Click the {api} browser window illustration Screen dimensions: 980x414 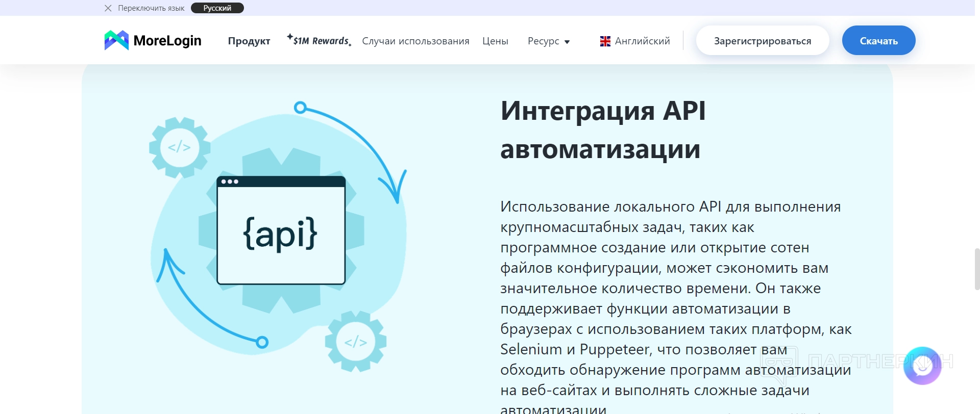(281, 230)
